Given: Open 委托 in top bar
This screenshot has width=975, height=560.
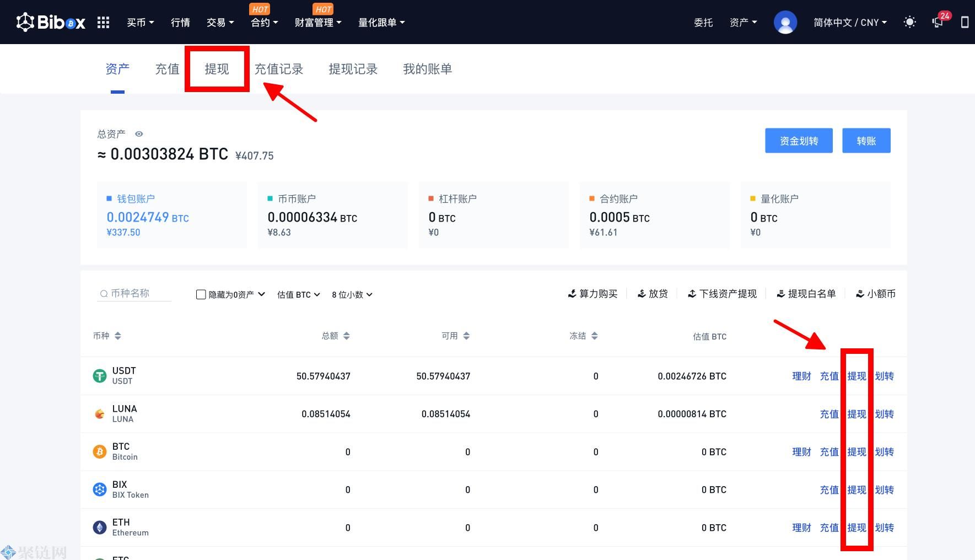Looking at the screenshot, I should click(703, 23).
